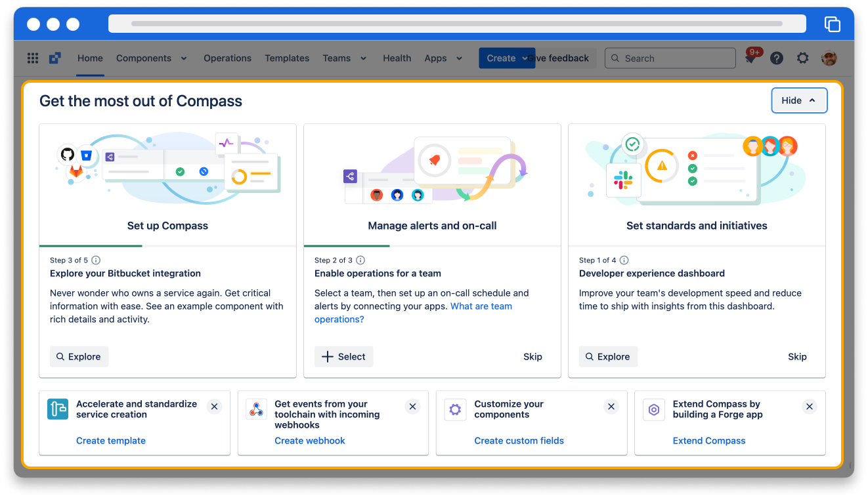
Task: Click the blue Create button
Action: (x=507, y=58)
